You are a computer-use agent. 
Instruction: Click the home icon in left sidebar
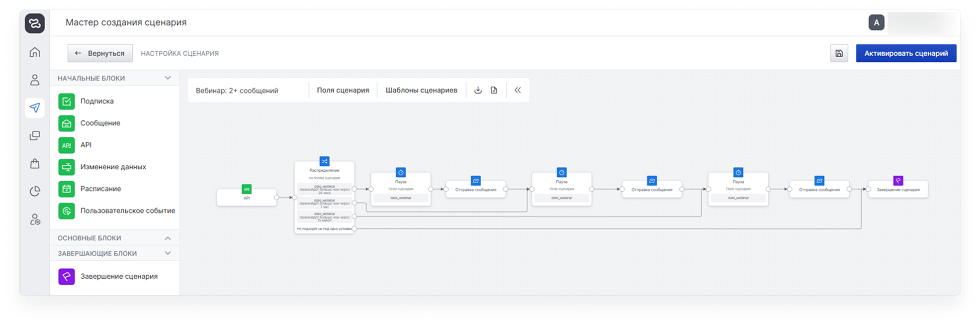pyautogui.click(x=35, y=52)
